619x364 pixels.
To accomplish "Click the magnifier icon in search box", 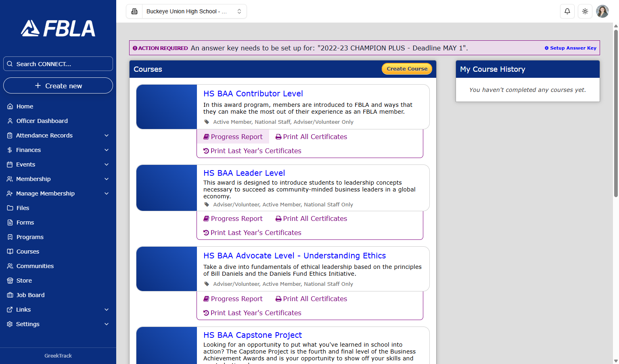I will click(x=10, y=64).
